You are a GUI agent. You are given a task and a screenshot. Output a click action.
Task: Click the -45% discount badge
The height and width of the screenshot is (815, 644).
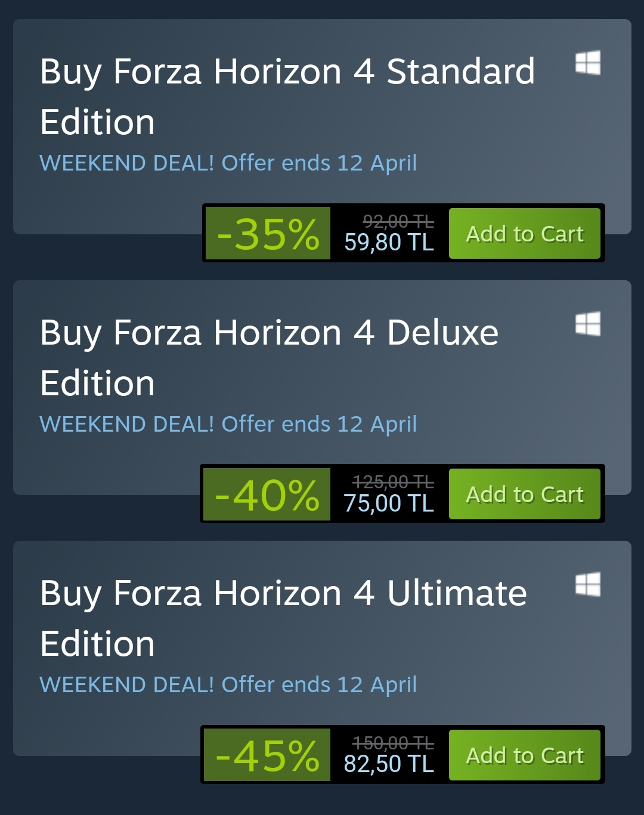267,755
